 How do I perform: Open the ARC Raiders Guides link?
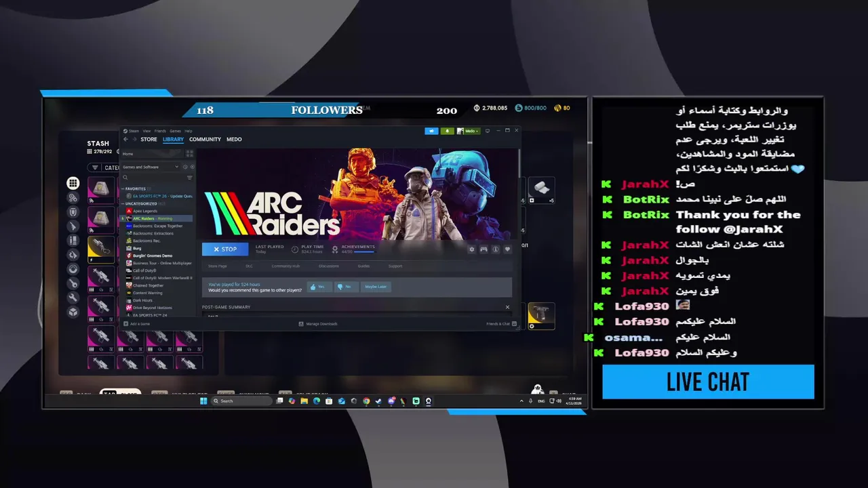363,266
